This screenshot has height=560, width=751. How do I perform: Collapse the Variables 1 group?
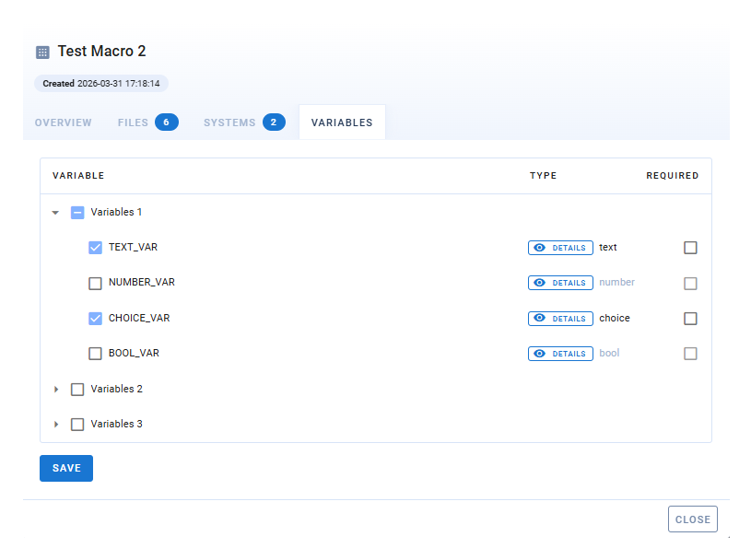(x=56, y=213)
